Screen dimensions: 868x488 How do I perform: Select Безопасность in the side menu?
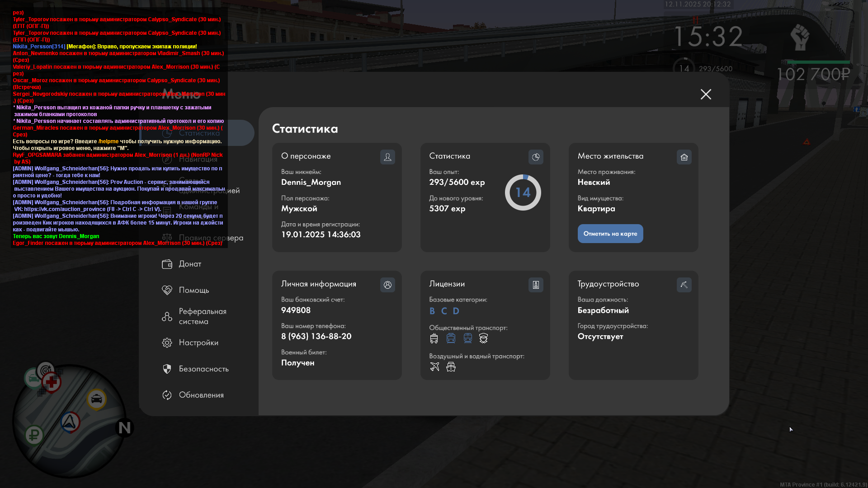(203, 369)
